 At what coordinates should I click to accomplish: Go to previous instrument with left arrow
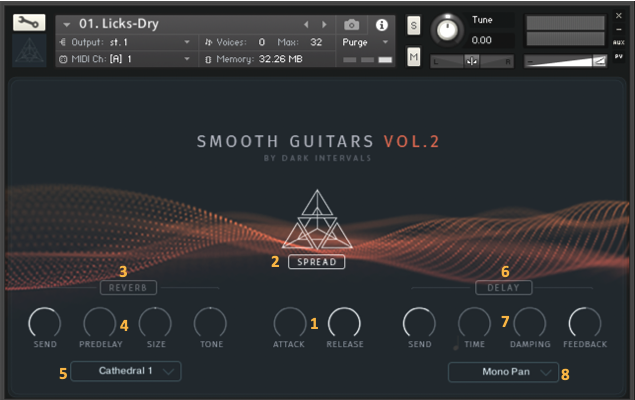(306, 25)
